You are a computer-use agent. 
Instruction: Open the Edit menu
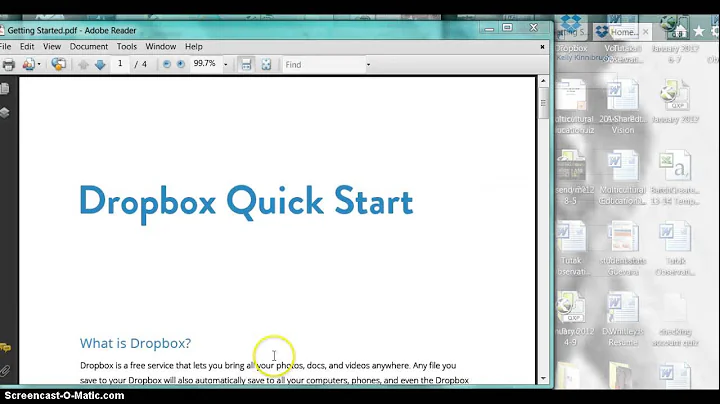[x=27, y=46]
